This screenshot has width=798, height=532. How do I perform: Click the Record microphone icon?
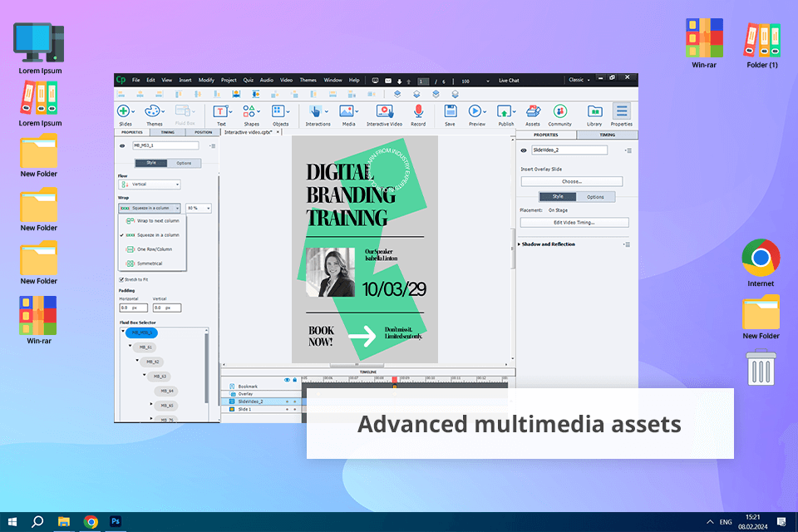point(418,111)
